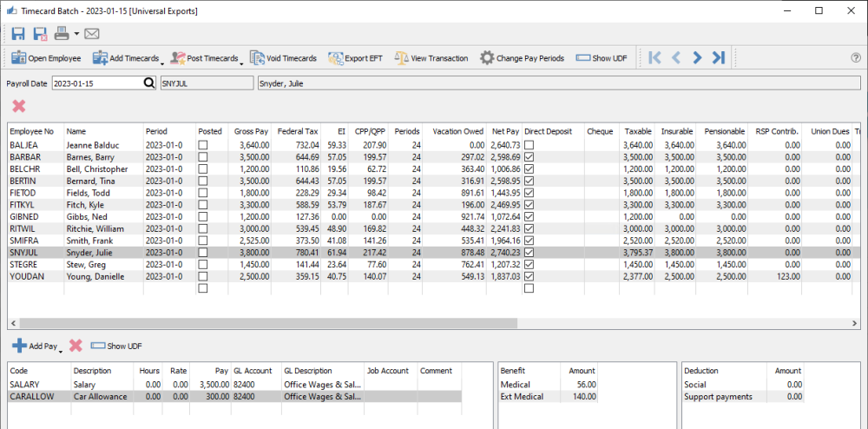
Task: Click the Void Timecards button
Action: (x=283, y=58)
